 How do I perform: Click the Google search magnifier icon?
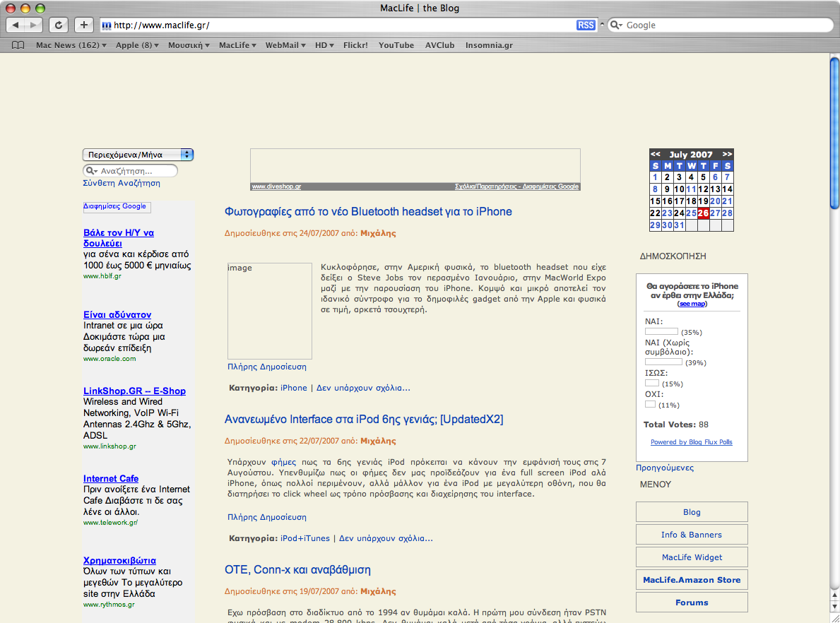coord(615,25)
